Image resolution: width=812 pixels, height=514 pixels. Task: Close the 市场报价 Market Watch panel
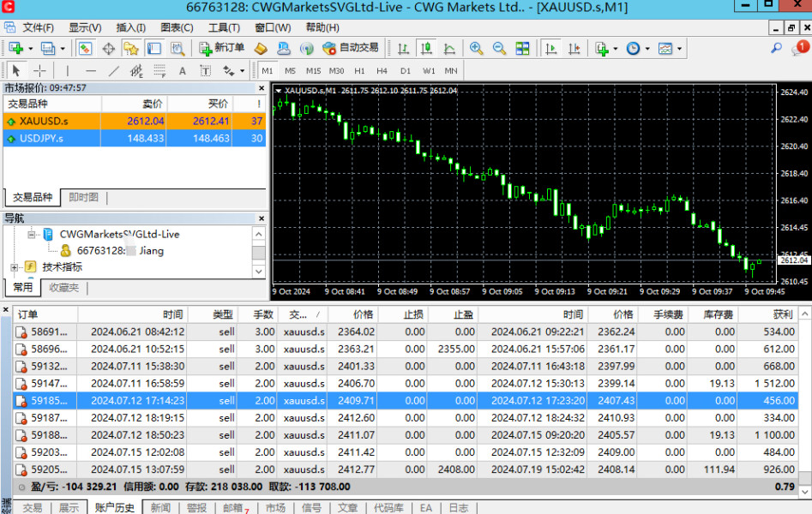click(x=262, y=87)
